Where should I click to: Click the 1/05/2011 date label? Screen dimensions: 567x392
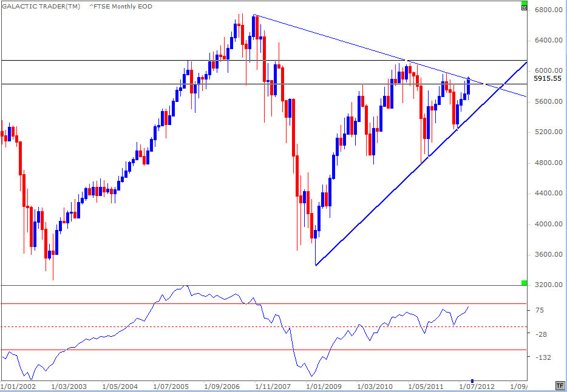tap(425, 386)
